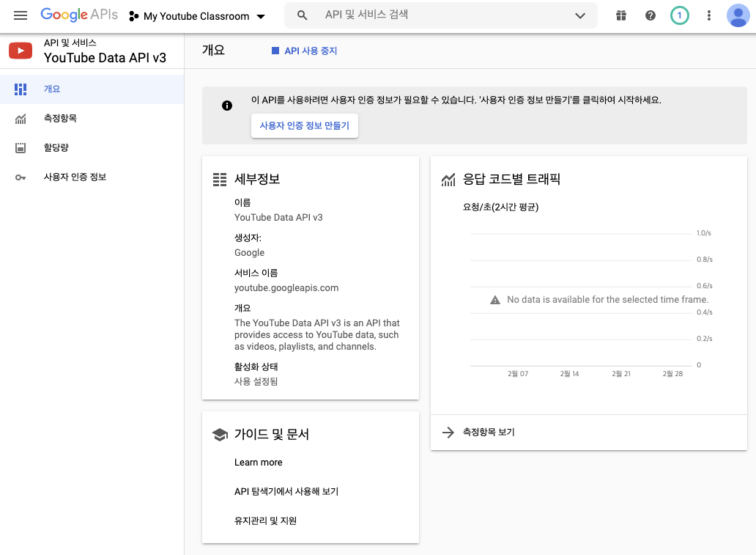Image resolution: width=756 pixels, height=555 pixels.
Task: Click the 2월 21 date on the chart axis
Action: [621, 373]
